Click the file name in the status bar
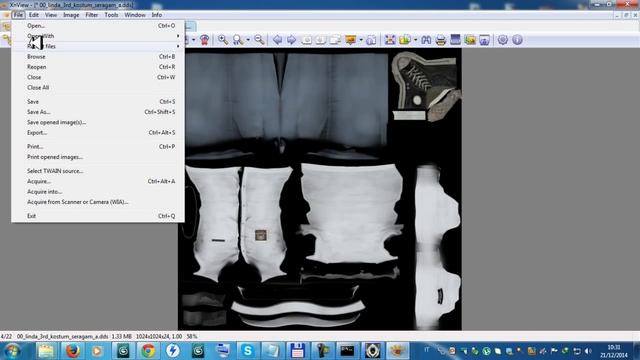640x360 pixels. pos(62,336)
